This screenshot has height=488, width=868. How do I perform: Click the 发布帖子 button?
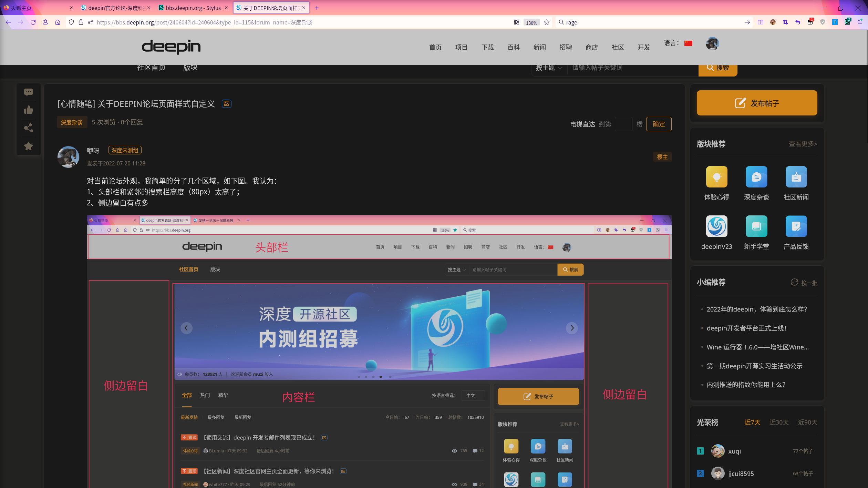point(756,103)
